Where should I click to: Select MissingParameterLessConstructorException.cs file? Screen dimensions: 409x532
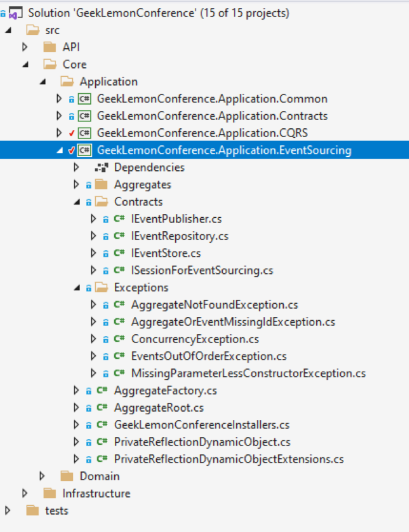[249, 374]
